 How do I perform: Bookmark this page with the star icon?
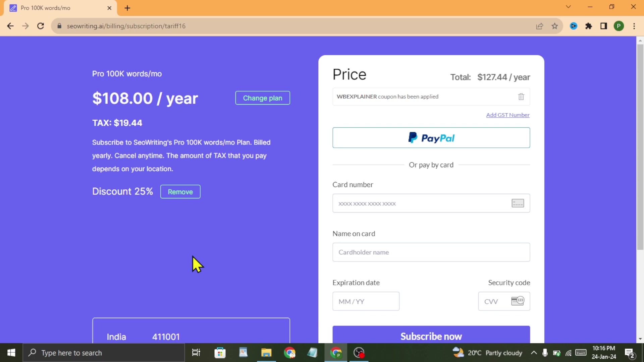coord(555,26)
